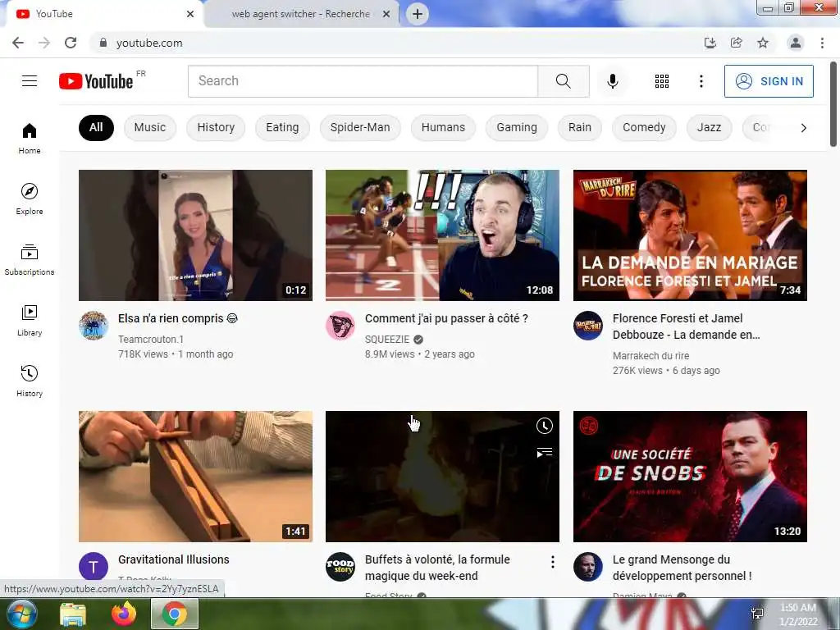The image size is (840, 630).
Task: Click the page vertical scrollbar
Action: (833, 104)
